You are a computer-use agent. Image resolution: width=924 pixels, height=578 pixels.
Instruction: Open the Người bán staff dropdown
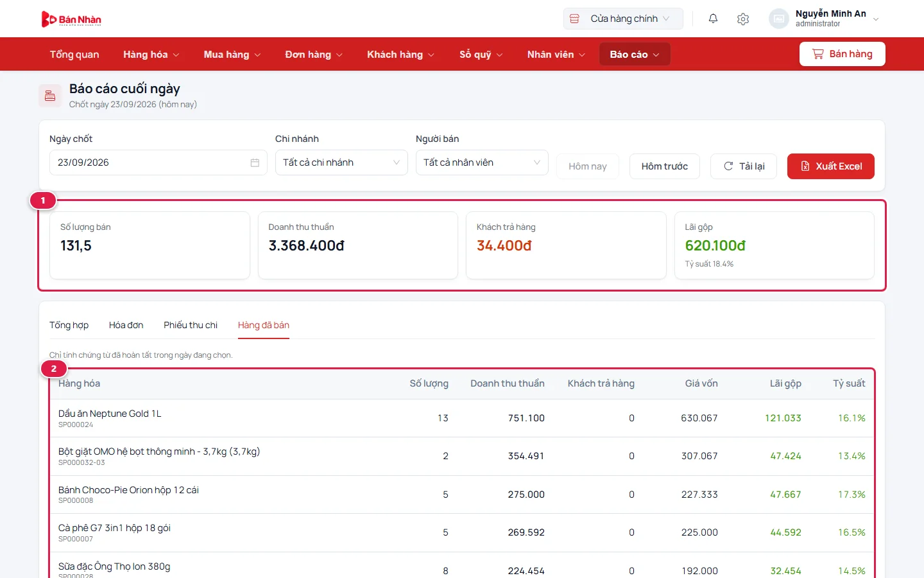482,162
